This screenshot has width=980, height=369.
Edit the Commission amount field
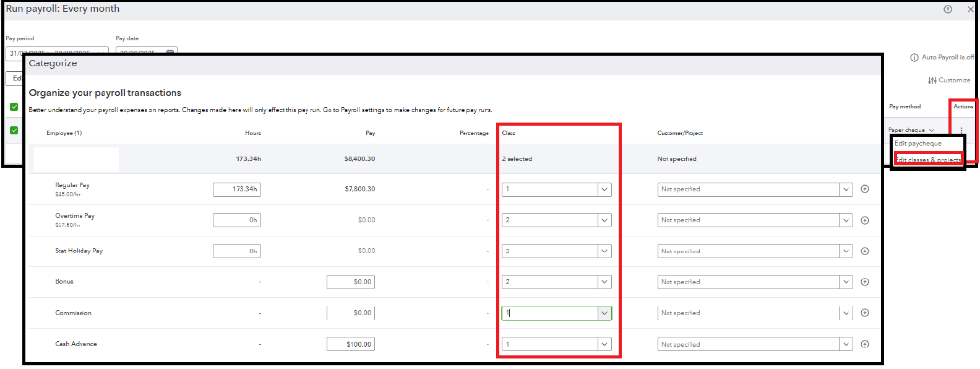pos(351,313)
